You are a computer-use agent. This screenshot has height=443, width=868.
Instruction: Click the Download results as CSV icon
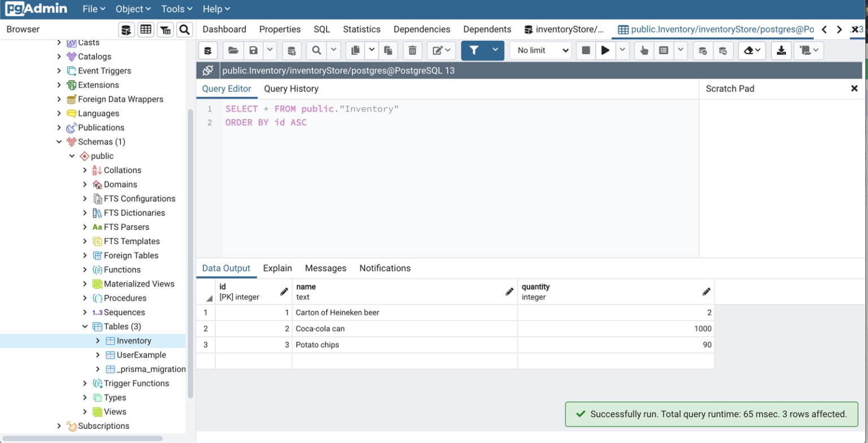tap(781, 50)
